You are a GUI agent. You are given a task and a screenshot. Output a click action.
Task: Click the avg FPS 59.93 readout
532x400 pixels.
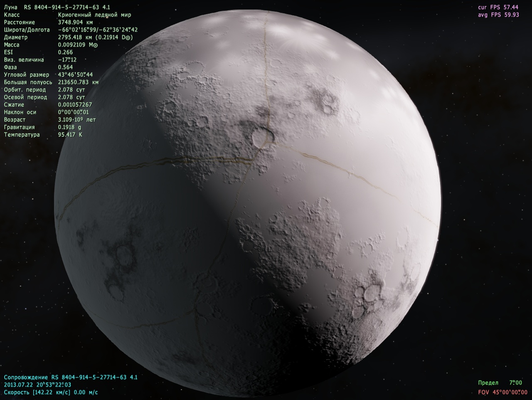pos(498,15)
